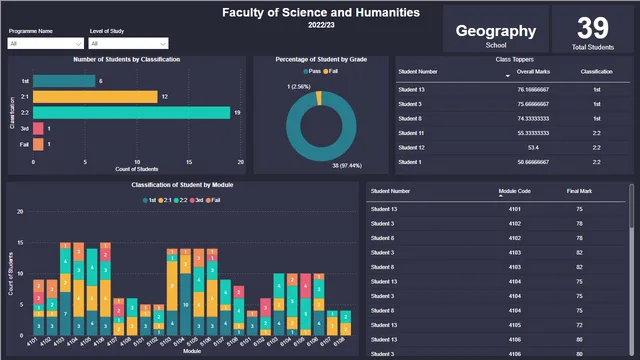Click overall mark 50.66666667
Image resolution: width=640 pixels, height=360 pixels.
click(x=533, y=162)
